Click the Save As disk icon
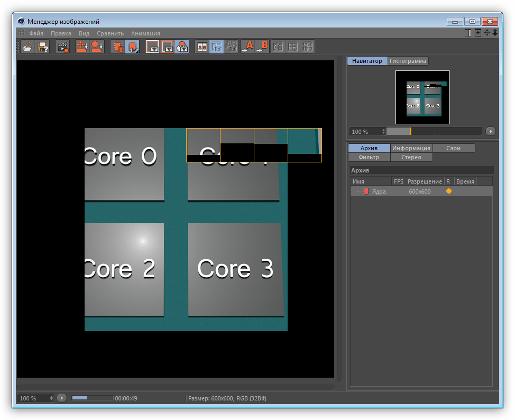515x420 pixels. [43, 47]
